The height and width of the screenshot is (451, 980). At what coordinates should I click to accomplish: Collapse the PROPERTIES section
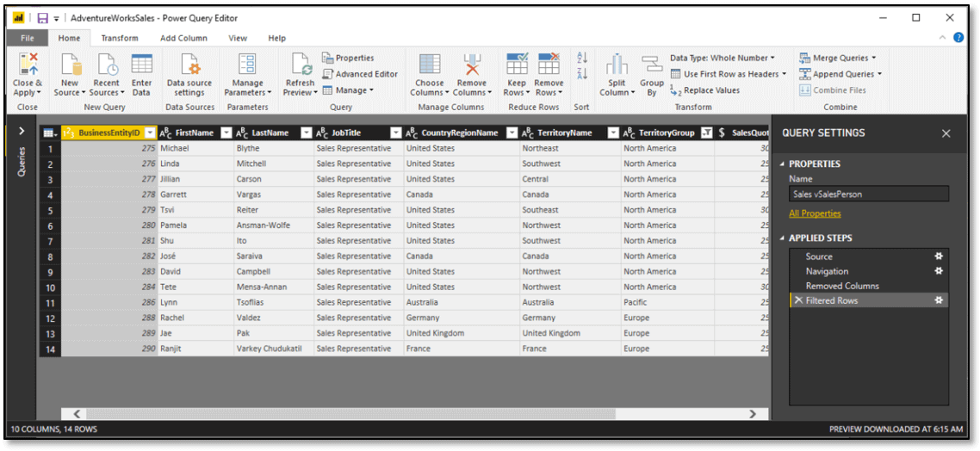pos(780,164)
